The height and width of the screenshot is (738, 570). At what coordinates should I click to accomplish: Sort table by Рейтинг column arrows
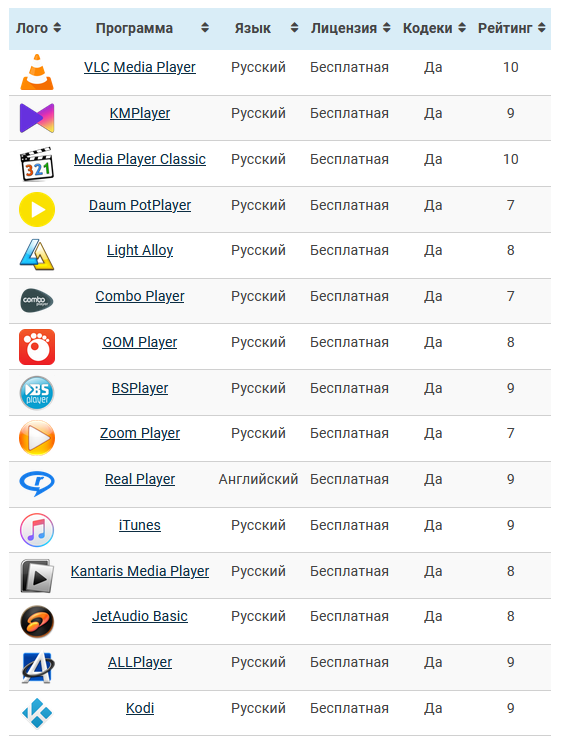click(542, 28)
